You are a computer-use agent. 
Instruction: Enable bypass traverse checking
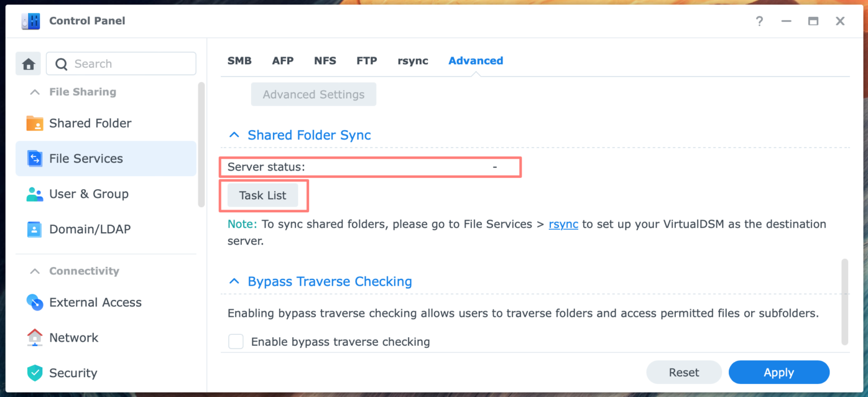click(x=236, y=341)
